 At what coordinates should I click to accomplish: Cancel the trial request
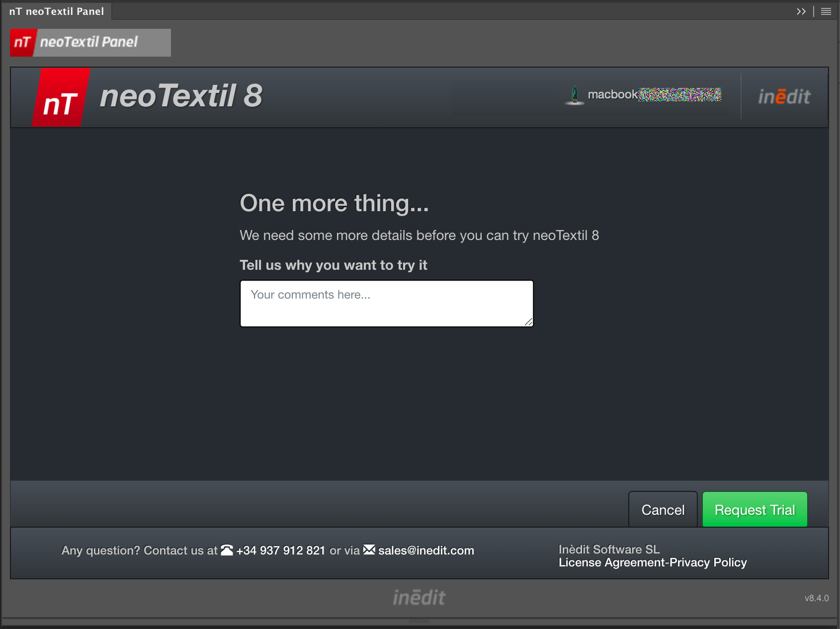tap(663, 509)
